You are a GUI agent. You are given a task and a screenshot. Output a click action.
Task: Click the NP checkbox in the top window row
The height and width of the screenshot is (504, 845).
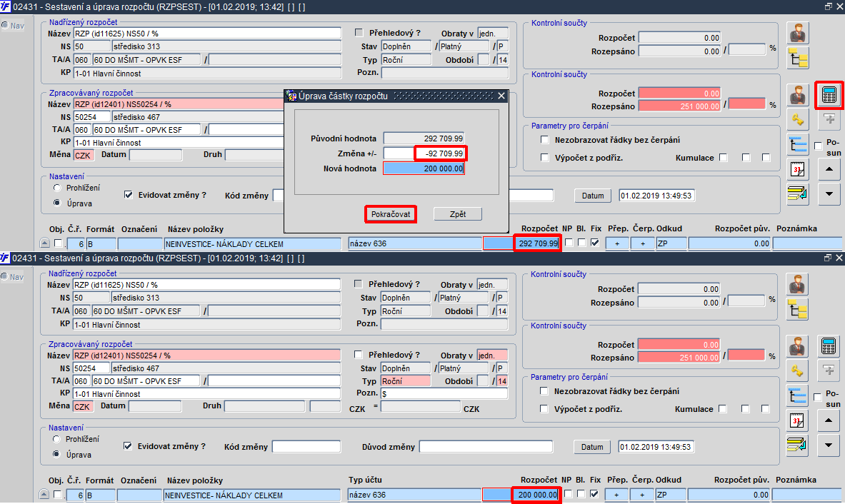tap(569, 242)
